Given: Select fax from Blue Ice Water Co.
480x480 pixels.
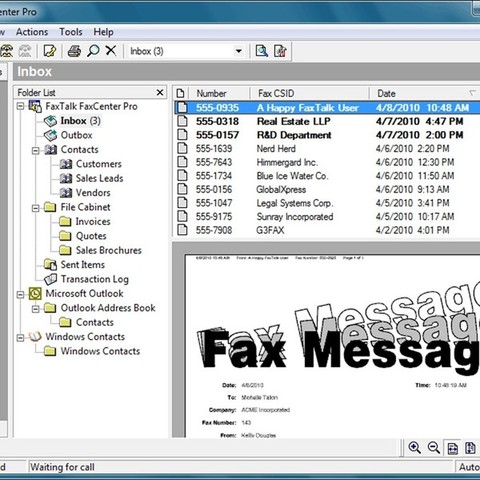Looking at the screenshot, I should click(327, 176).
